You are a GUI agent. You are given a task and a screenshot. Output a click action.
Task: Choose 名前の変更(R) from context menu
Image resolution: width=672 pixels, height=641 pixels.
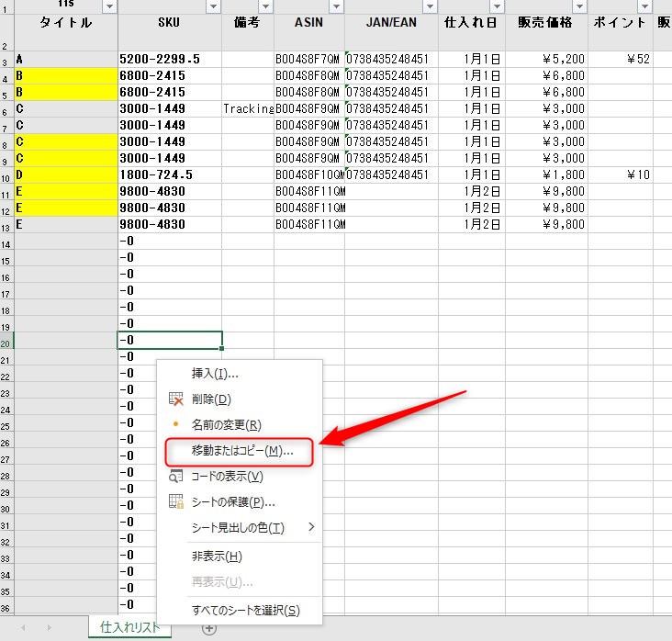point(240,425)
